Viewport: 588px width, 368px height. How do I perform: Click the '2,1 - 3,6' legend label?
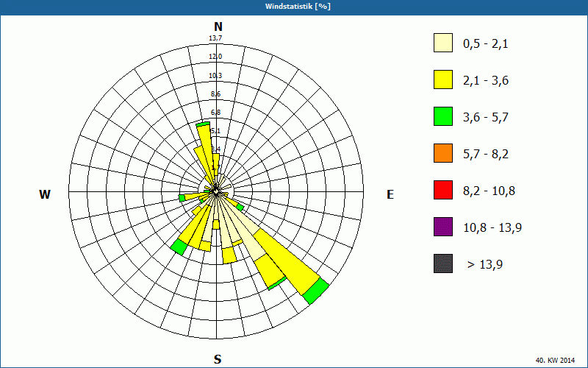tap(486, 81)
